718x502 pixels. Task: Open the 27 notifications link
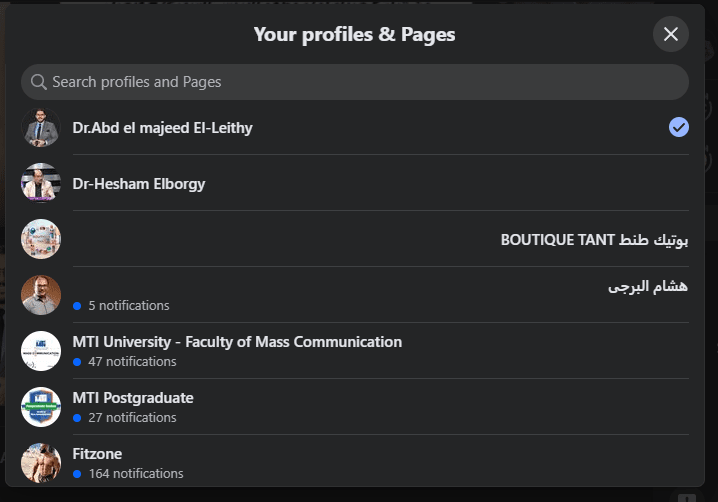(132, 417)
